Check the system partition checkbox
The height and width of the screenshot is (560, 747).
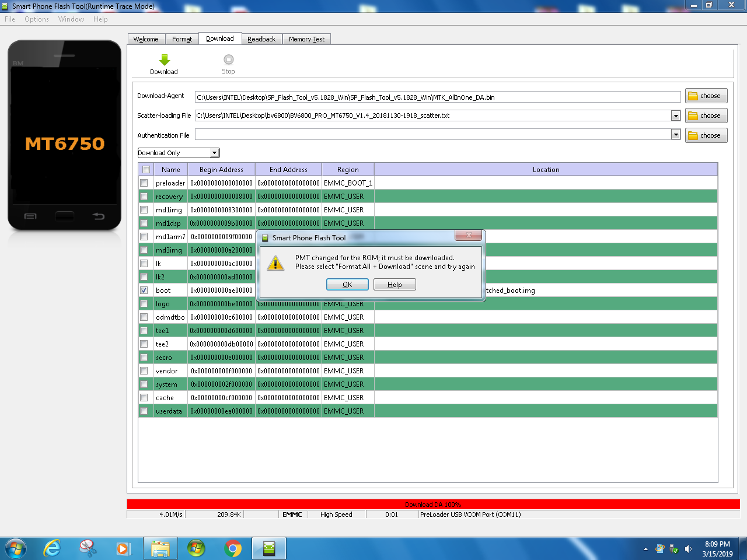pos(144,384)
